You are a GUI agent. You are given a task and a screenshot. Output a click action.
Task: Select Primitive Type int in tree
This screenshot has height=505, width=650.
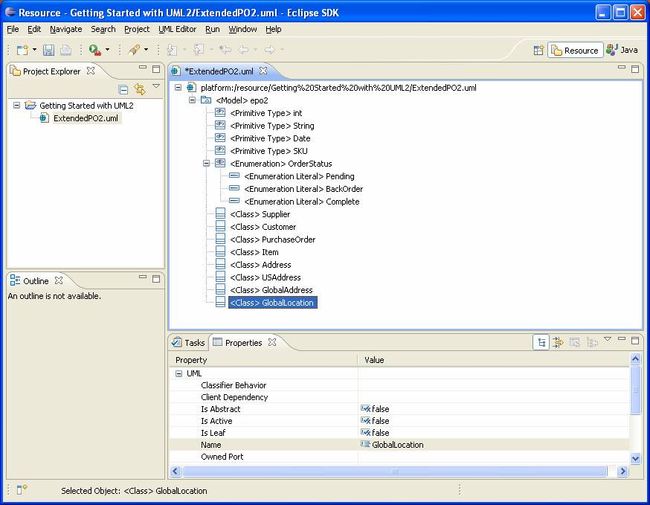coord(266,113)
